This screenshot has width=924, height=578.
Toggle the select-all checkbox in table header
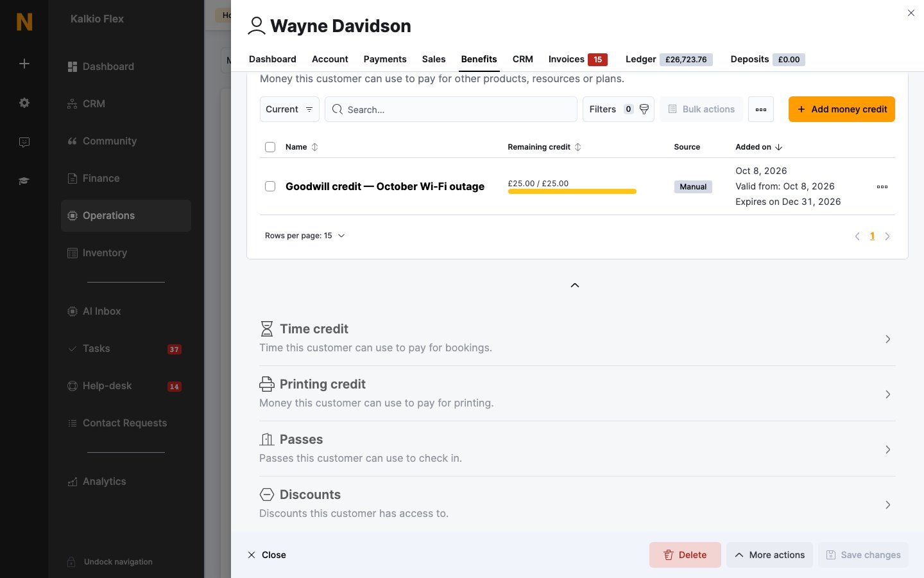click(x=270, y=147)
